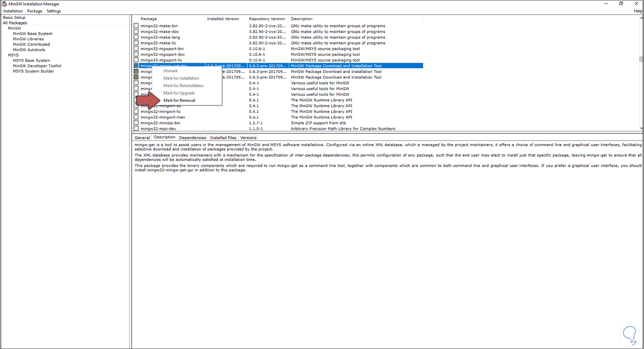
Task: Sort by the Description column header
Action: click(356, 19)
